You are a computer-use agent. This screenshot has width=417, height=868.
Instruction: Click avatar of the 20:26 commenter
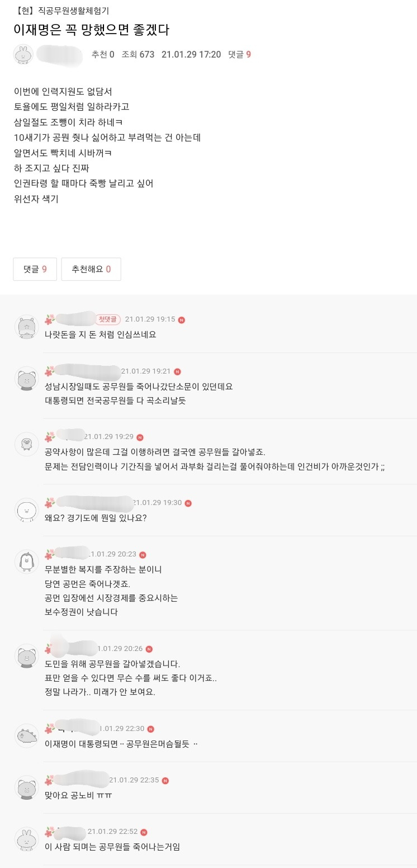pyautogui.click(x=26, y=655)
